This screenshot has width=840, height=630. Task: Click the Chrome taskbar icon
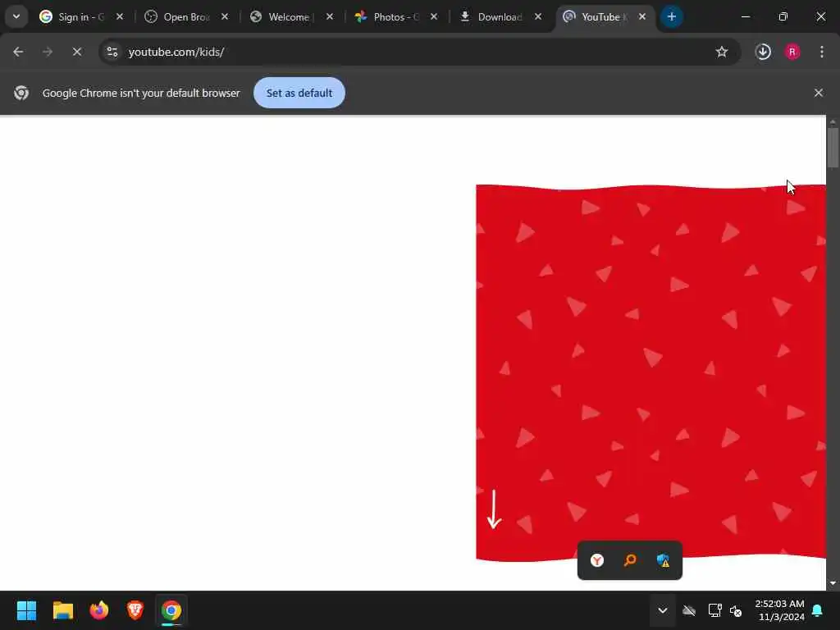click(171, 610)
